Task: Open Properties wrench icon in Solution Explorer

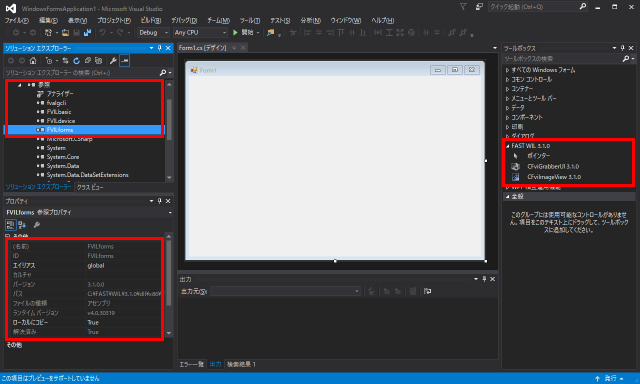Action: pyautogui.click(x=113, y=61)
